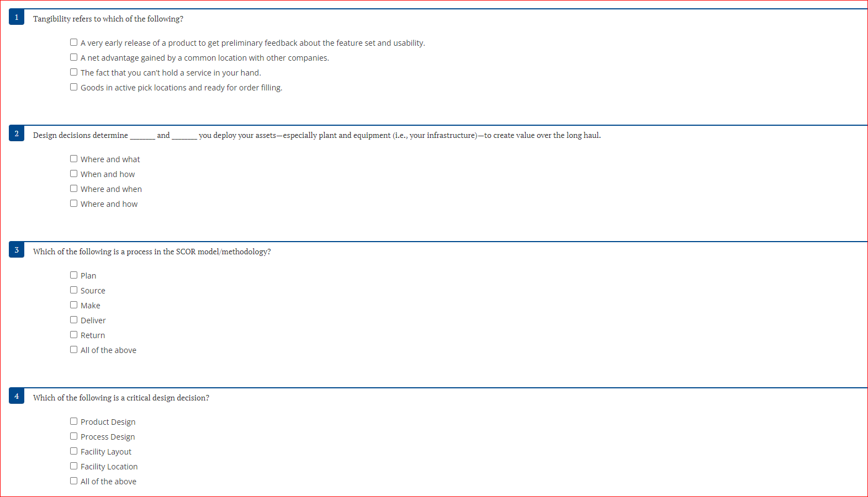Click question number 1 badge
868x497 pixels.
pos(17,17)
